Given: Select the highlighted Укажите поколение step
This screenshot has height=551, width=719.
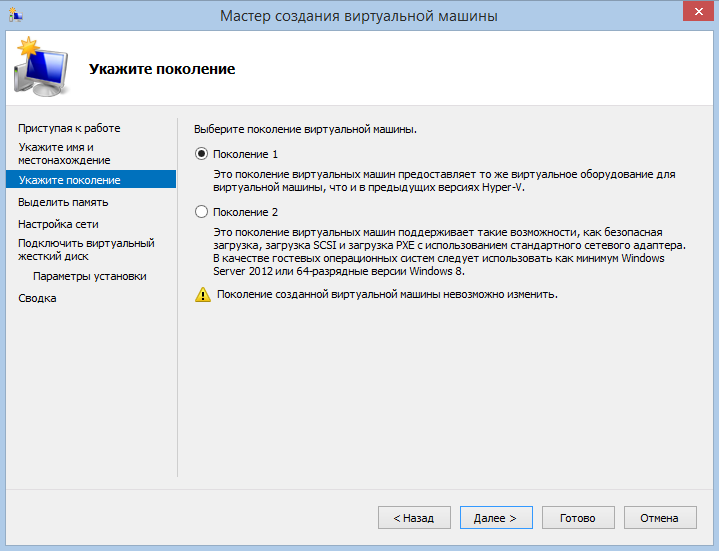Looking at the screenshot, I should pyautogui.click(x=69, y=180).
